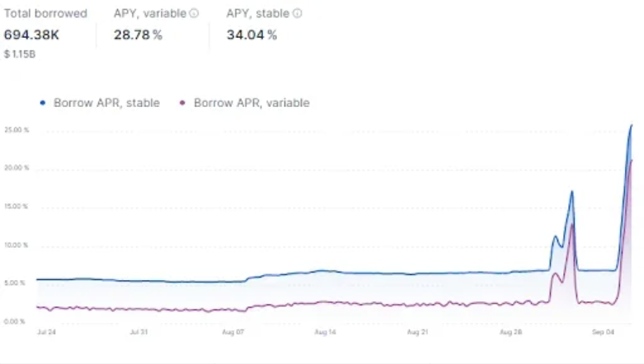Select the 28.78 % variable APY value

[x=138, y=35]
